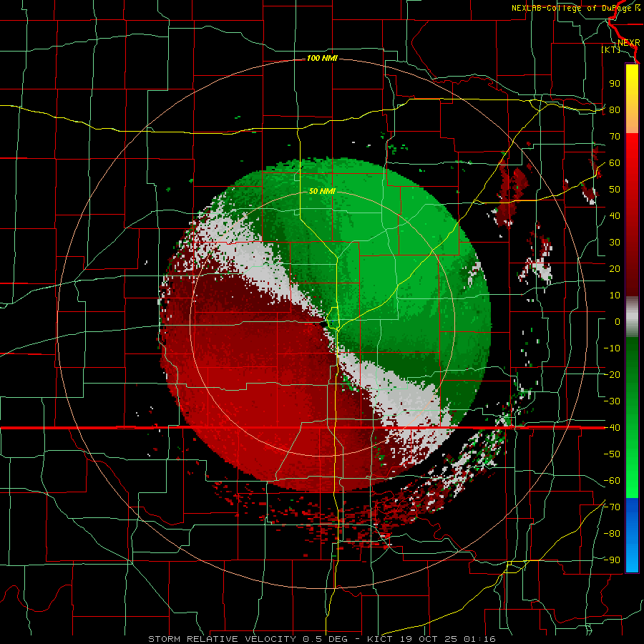Click the "50 NMI" range ring label
The image size is (644, 644).
322,191
